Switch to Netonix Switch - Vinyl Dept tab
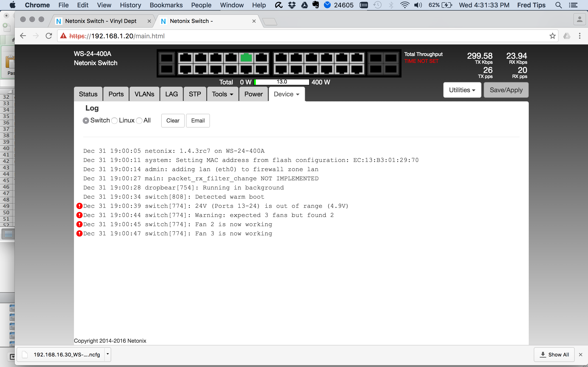This screenshot has height=367, width=588. 101,21
